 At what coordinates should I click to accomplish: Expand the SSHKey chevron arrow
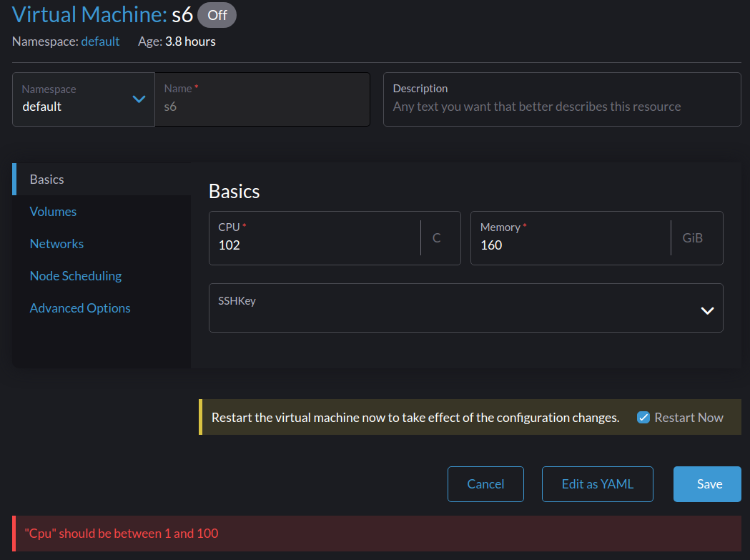click(707, 310)
